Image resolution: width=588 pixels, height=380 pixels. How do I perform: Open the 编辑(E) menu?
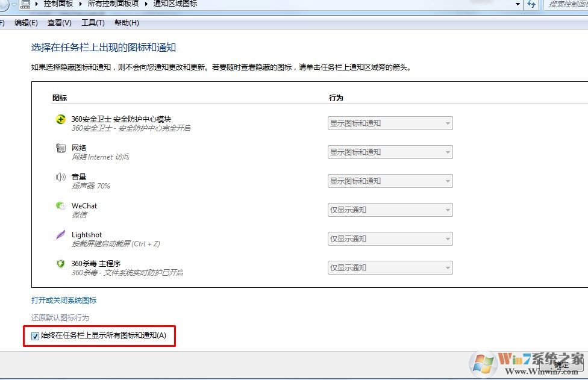tap(26, 23)
